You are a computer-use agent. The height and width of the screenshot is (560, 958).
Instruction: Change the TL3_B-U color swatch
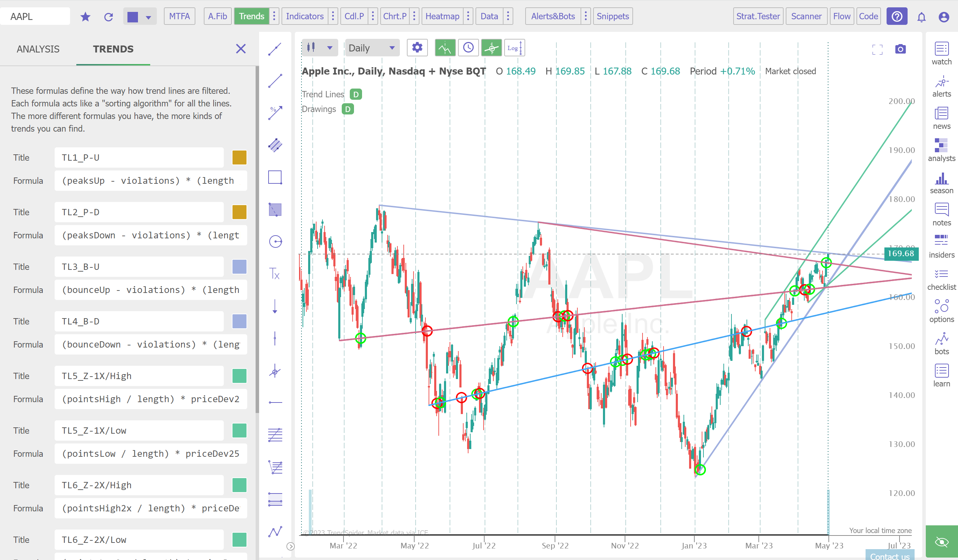point(239,267)
